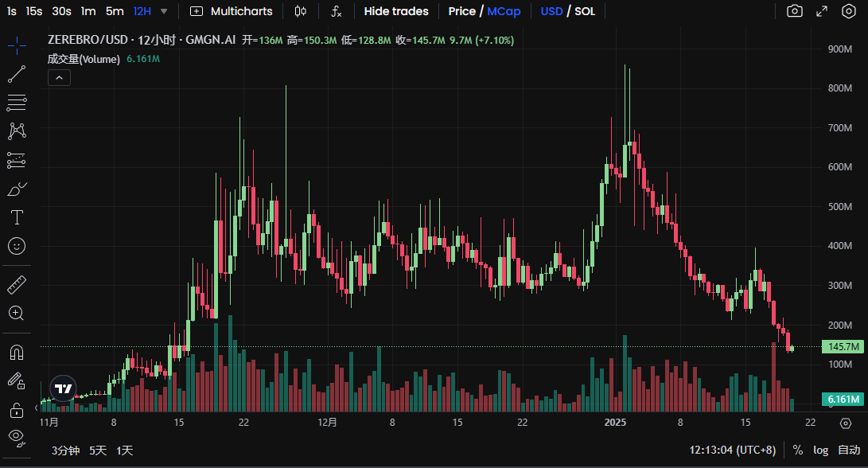The width and height of the screenshot is (868, 468).
Task: Toggle lock all drawings
Action: 17,410
